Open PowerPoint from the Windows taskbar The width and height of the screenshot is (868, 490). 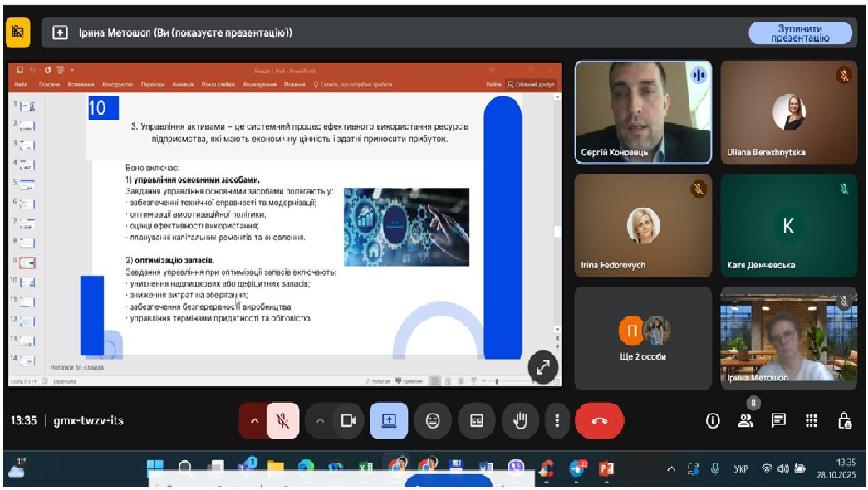point(606,468)
